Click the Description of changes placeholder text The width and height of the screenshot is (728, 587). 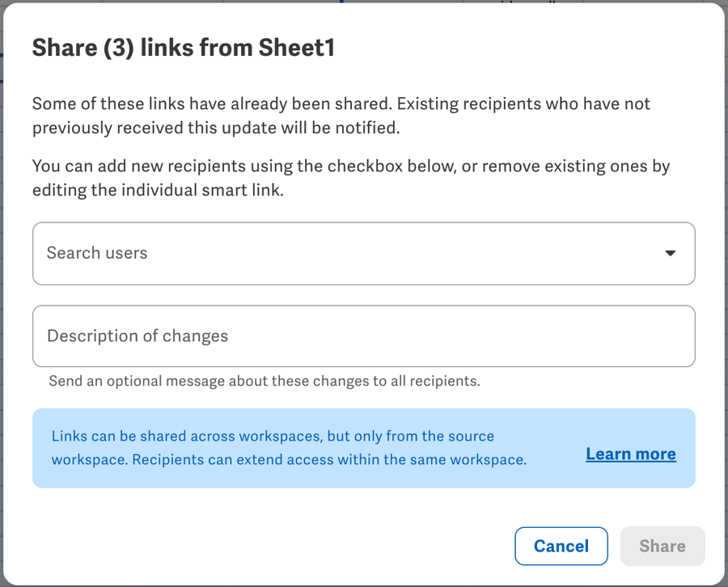pyautogui.click(x=138, y=336)
